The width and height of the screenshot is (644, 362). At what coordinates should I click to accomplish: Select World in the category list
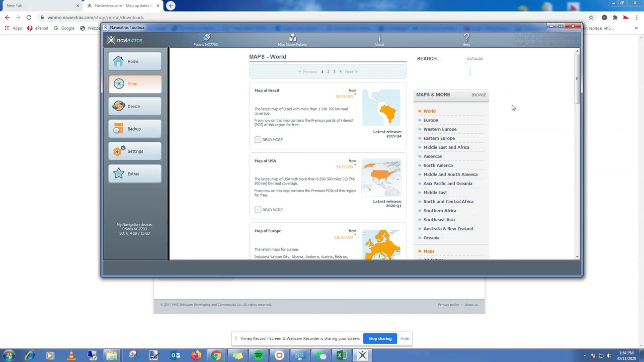pyautogui.click(x=429, y=111)
